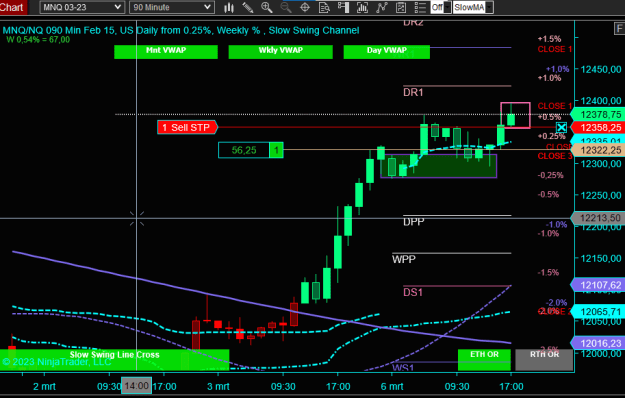Click the 56,25 position profit box
Screen dimensions: 625x398
pyautogui.click(x=244, y=150)
